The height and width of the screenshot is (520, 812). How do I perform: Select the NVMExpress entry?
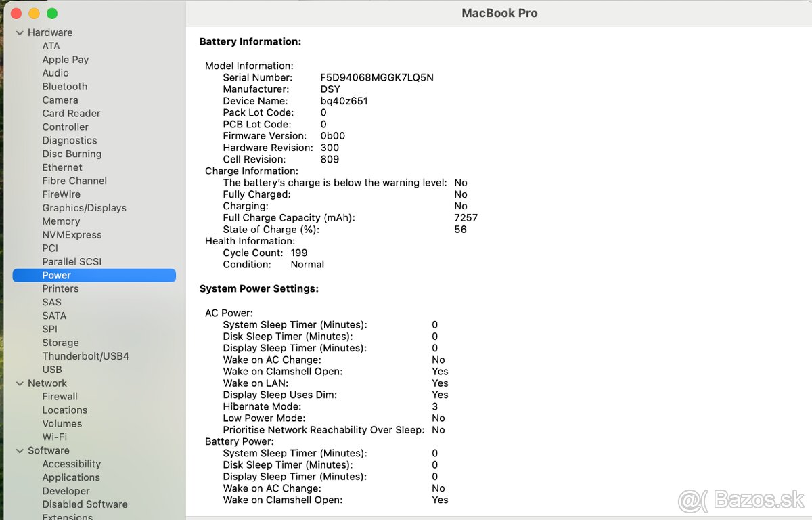(72, 235)
